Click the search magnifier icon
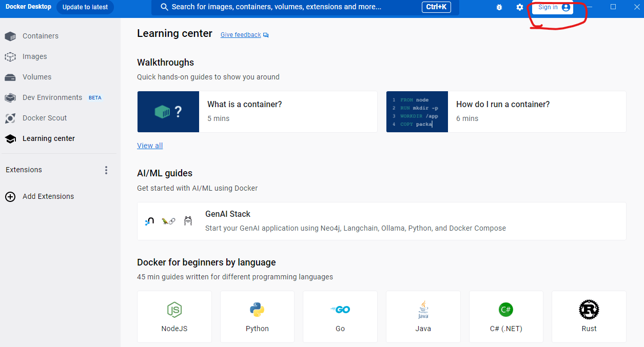Image resolution: width=644 pixels, height=347 pixels. pyautogui.click(x=165, y=7)
